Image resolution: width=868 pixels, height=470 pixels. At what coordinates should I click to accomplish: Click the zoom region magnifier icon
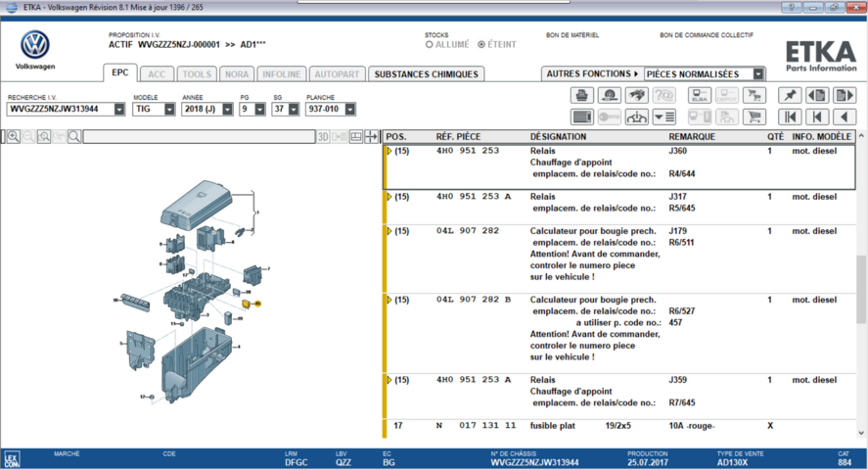[44, 136]
